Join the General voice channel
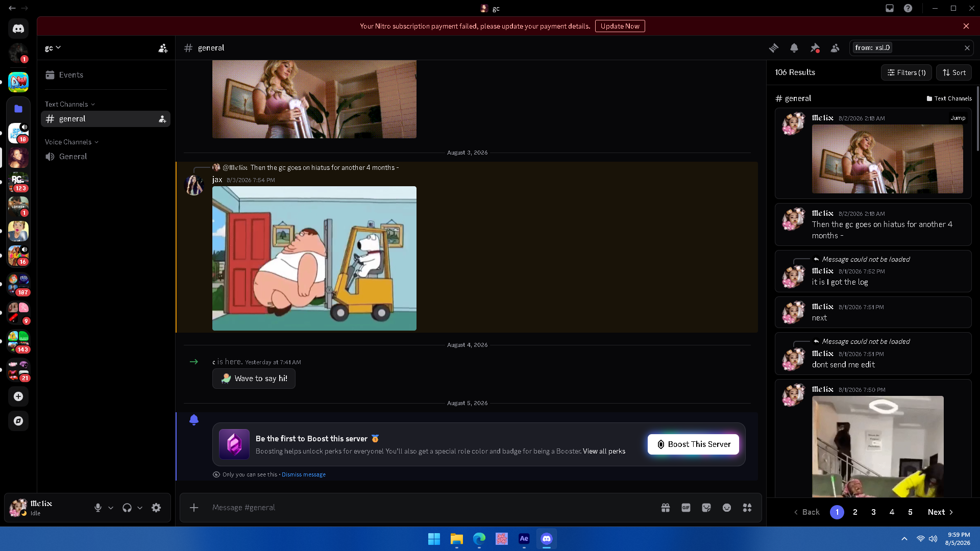 tap(106, 157)
